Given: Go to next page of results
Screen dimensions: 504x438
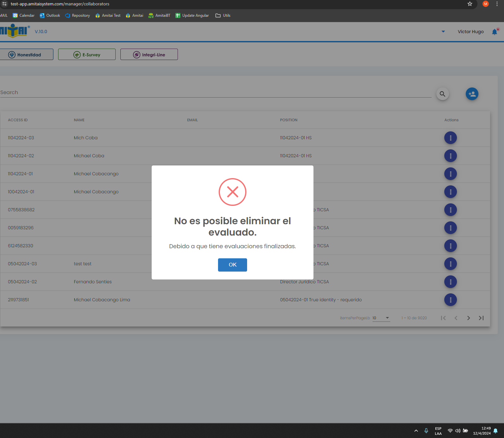Looking at the screenshot, I should point(468,318).
